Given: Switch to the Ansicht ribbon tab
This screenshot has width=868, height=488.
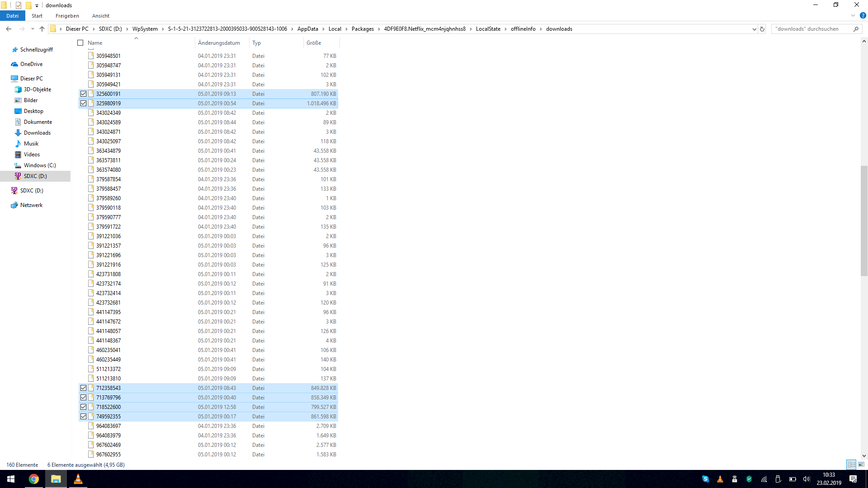Looking at the screenshot, I should click(100, 15).
